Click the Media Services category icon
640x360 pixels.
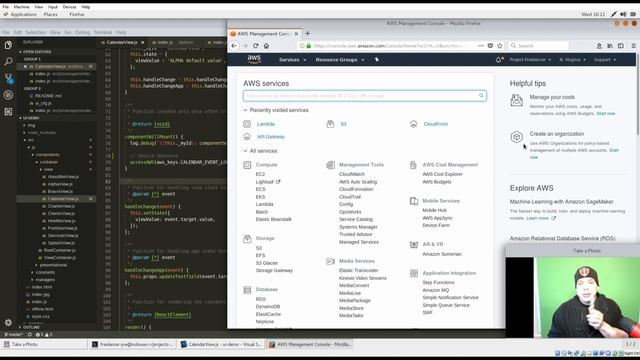click(x=330, y=261)
